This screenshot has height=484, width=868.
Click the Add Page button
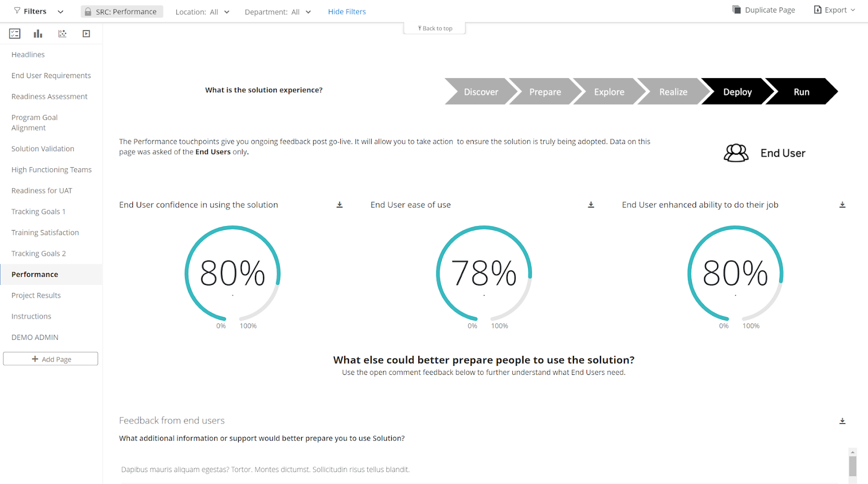click(50, 359)
